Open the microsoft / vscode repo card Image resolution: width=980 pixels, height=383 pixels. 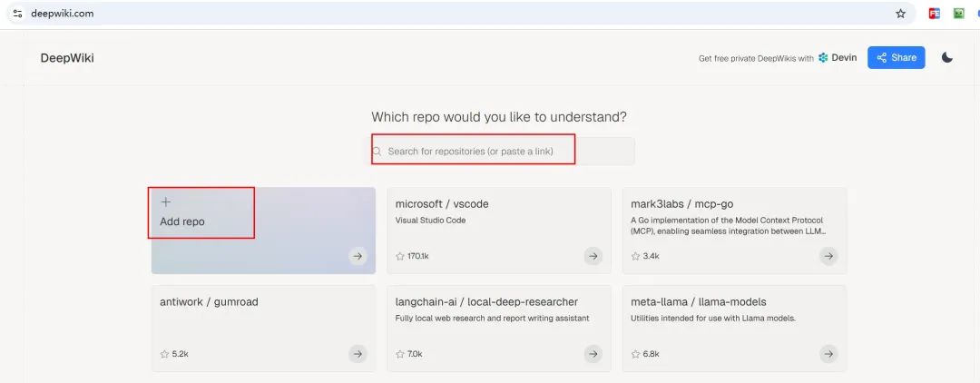[x=499, y=231]
